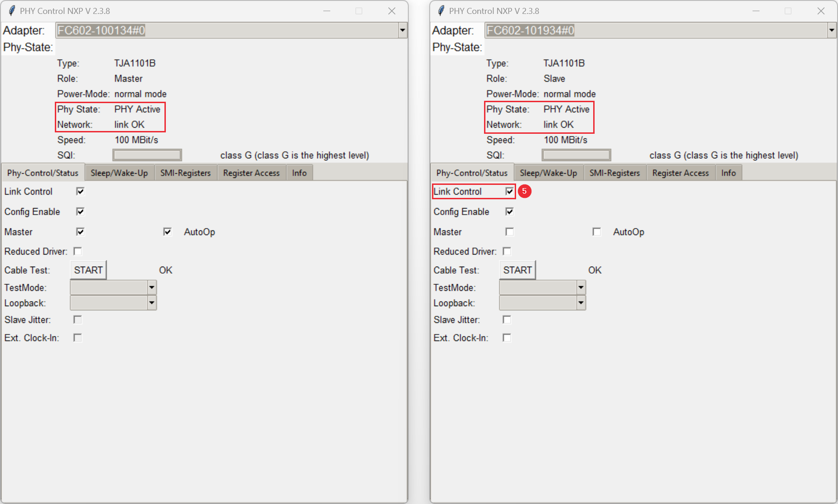Image resolution: width=838 pixels, height=504 pixels.
Task: Enable Slave Jitter in the left window
Action: 78,320
